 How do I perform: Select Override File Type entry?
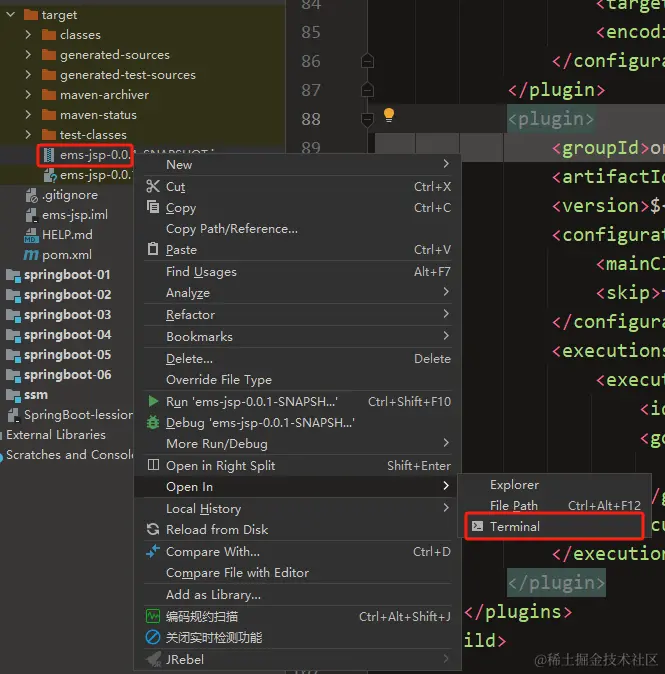(297, 379)
